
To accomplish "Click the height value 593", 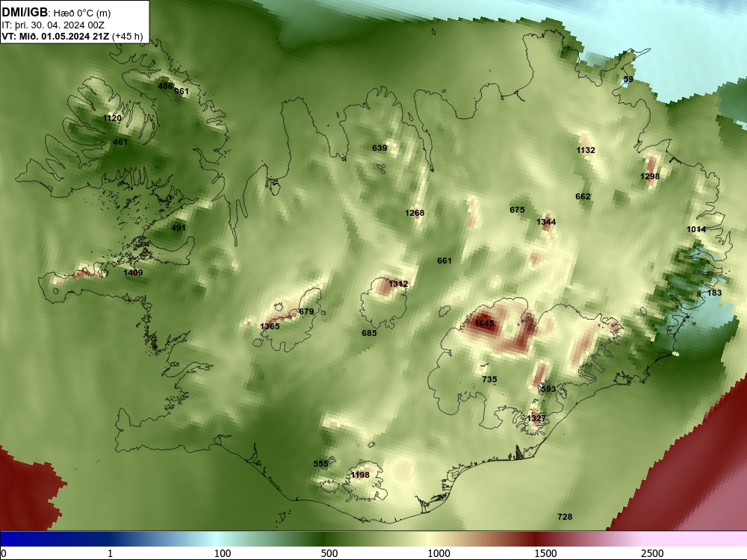I will click(548, 389).
